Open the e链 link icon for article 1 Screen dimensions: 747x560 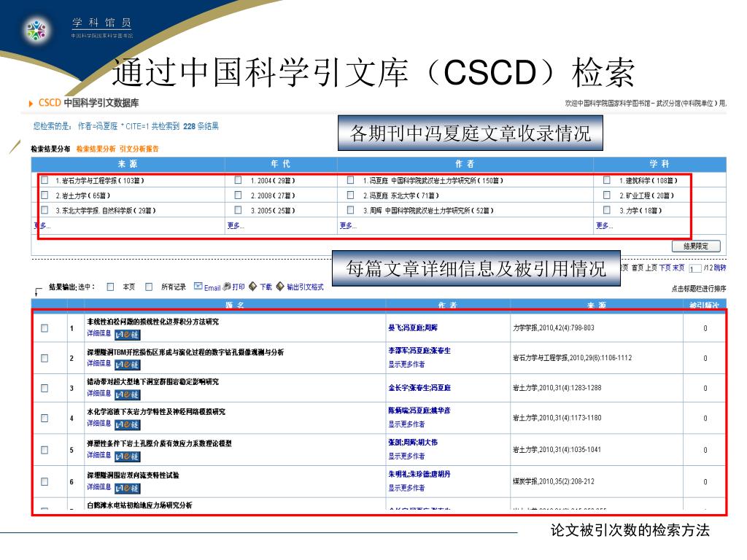coord(127,335)
